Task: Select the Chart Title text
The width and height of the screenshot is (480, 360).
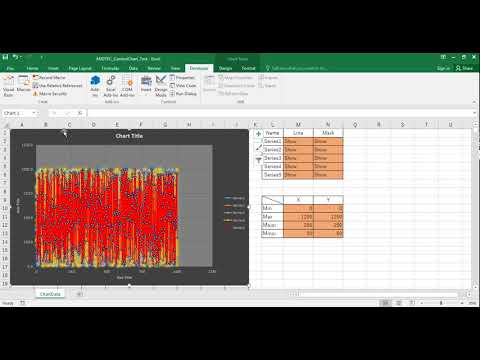Action: [129, 136]
